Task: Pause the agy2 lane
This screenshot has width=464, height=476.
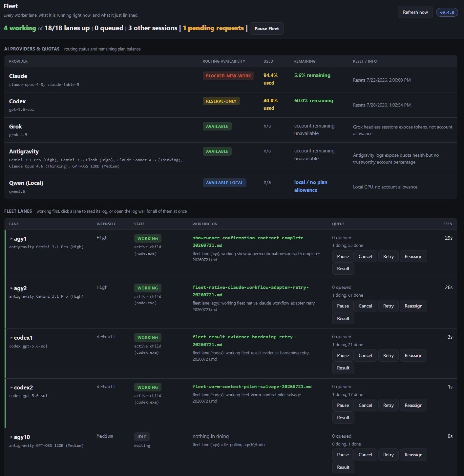Action: (343, 306)
